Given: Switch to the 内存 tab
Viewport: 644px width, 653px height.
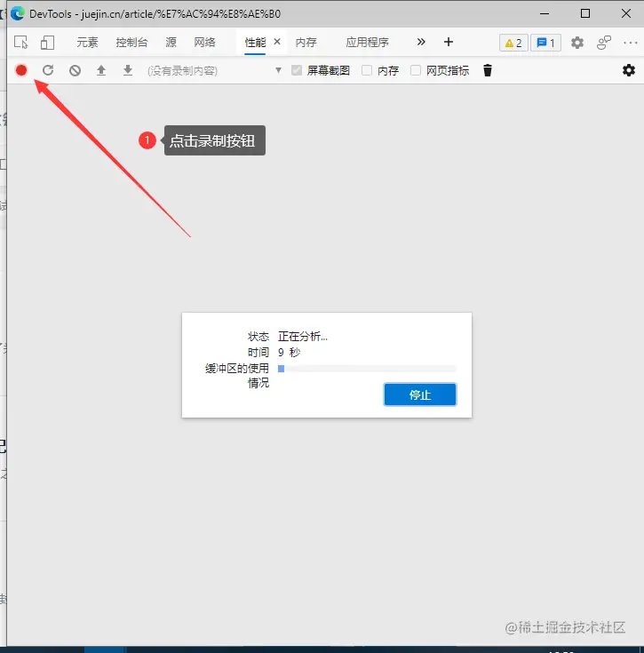Looking at the screenshot, I should pyautogui.click(x=306, y=42).
